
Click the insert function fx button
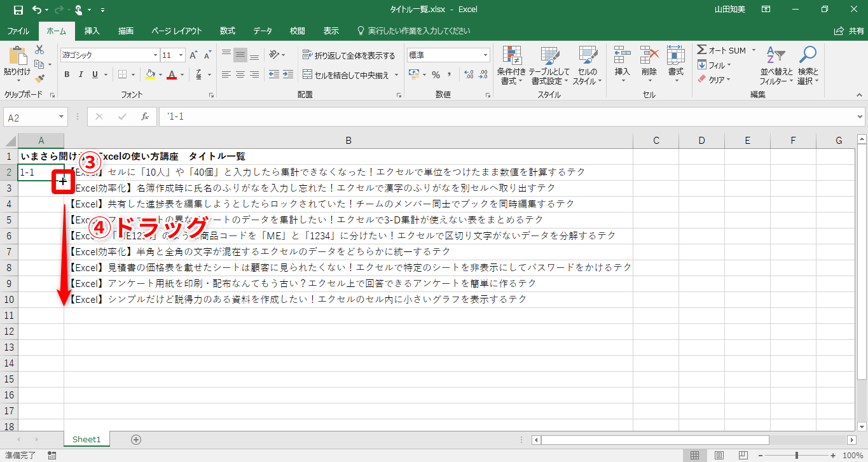click(x=145, y=117)
